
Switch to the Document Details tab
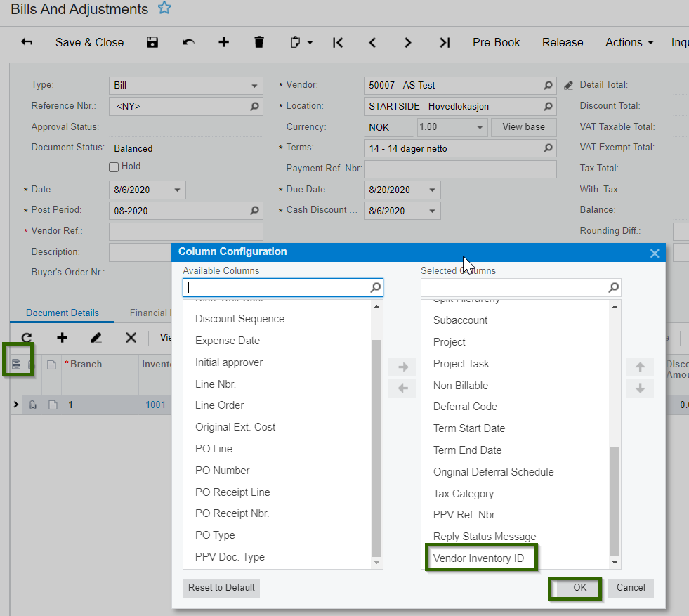coord(63,313)
